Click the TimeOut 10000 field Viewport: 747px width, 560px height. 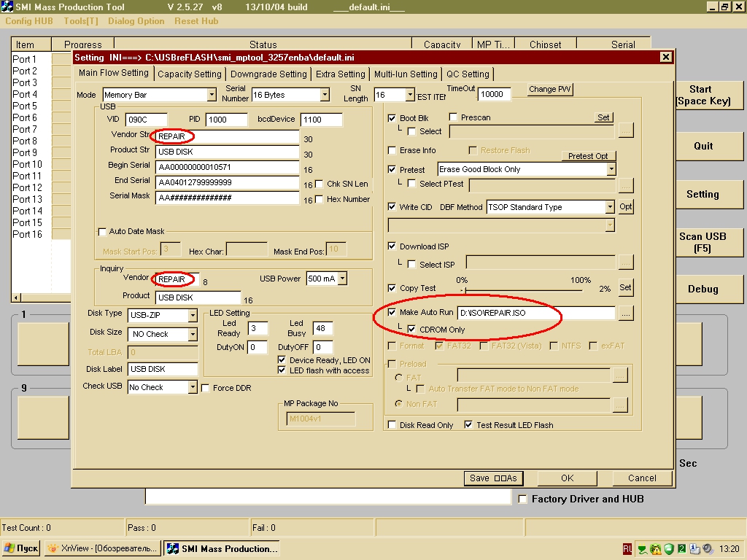pyautogui.click(x=494, y=94)
